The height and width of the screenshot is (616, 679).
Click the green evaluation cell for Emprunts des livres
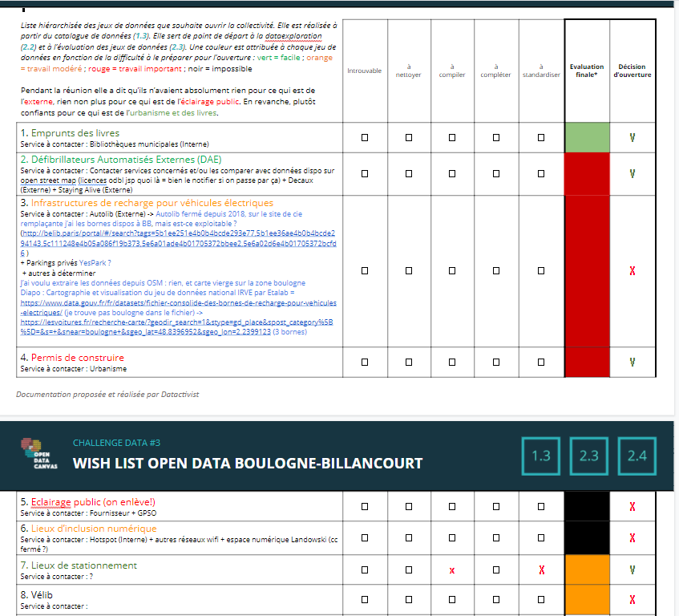pos(587,137)
